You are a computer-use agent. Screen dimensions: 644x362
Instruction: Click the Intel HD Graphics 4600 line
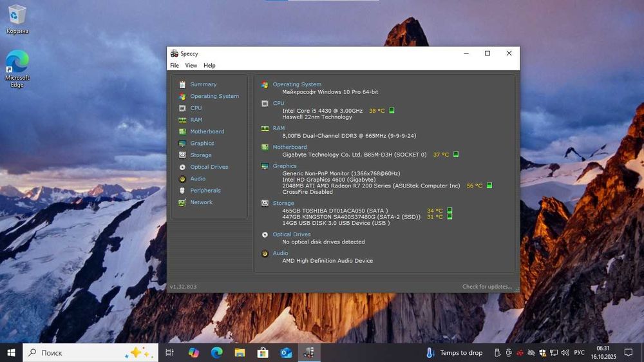tap(329, 180)
